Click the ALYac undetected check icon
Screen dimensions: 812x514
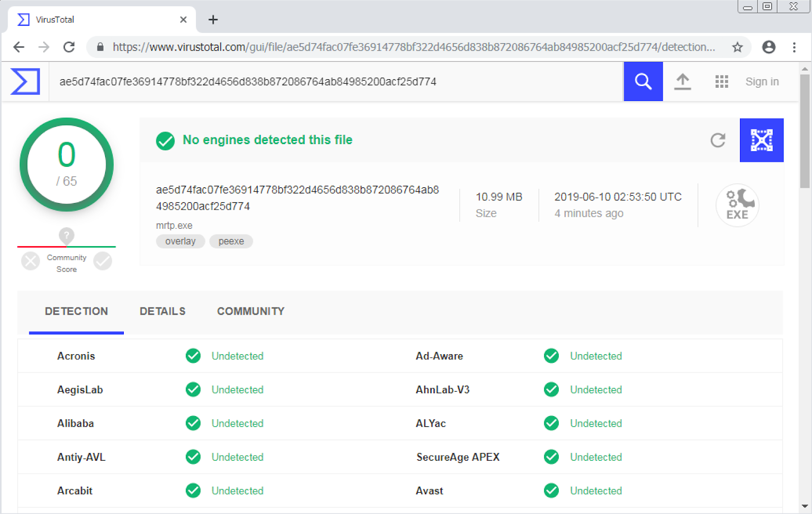(551, 423)
